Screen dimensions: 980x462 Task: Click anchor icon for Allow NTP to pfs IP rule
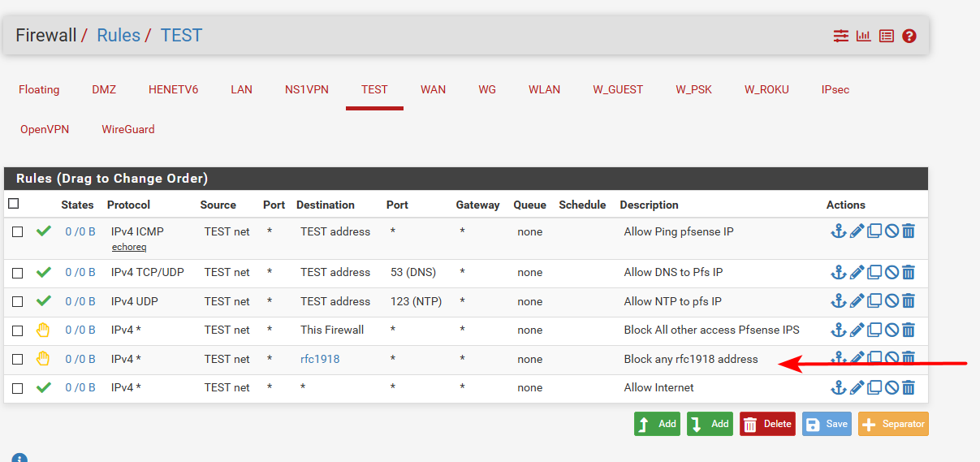tap(839, 301)
